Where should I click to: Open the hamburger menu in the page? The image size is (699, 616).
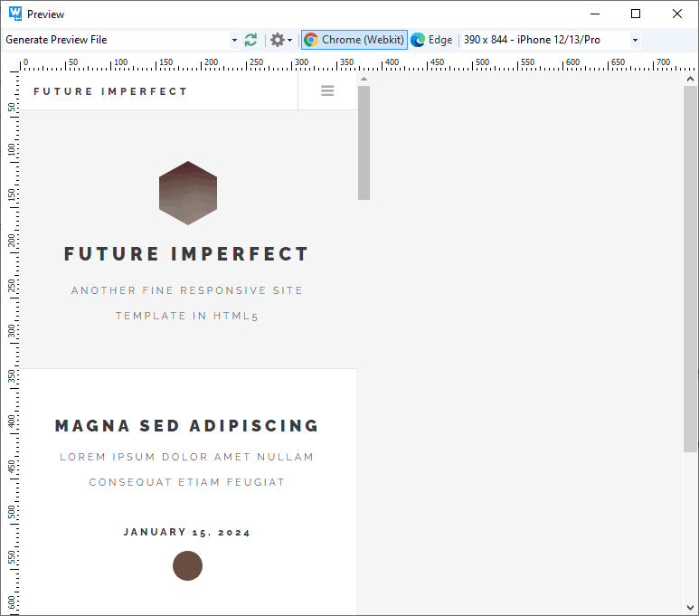pos(327,90)
